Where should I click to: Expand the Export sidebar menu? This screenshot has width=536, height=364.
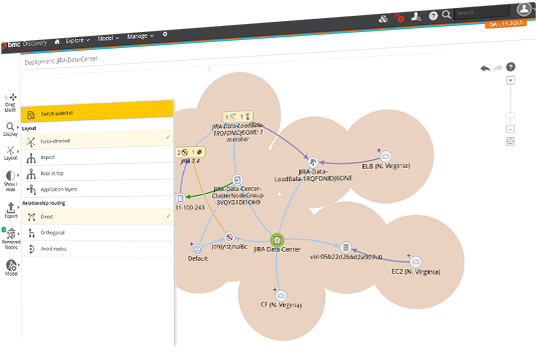click(x=11, y=210)
